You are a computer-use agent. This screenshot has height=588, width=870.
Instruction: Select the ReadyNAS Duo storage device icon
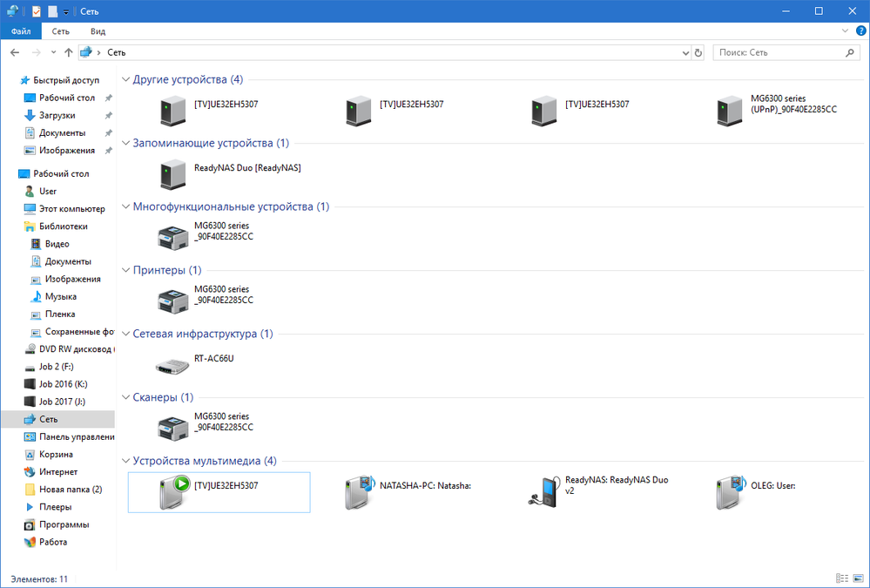click(x=172, y=173)
